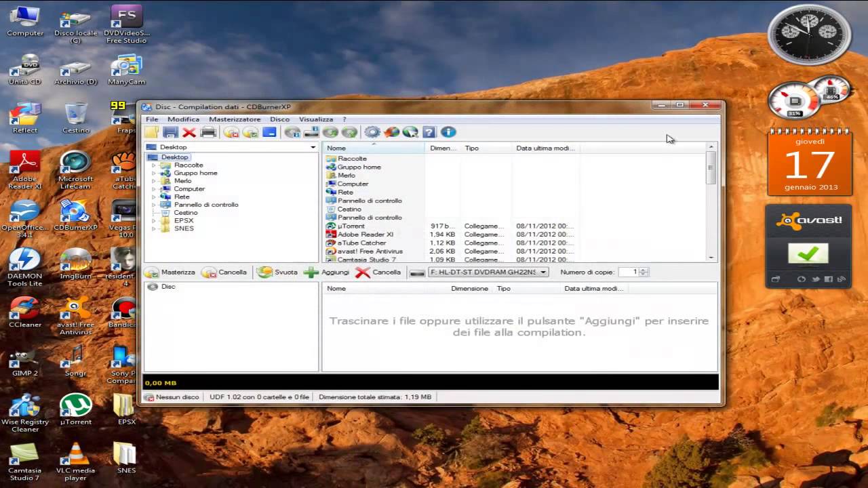Viewport: 868px width, 488px height.
Task: Open the Disco menu
Action: click(x=279, y=119)
